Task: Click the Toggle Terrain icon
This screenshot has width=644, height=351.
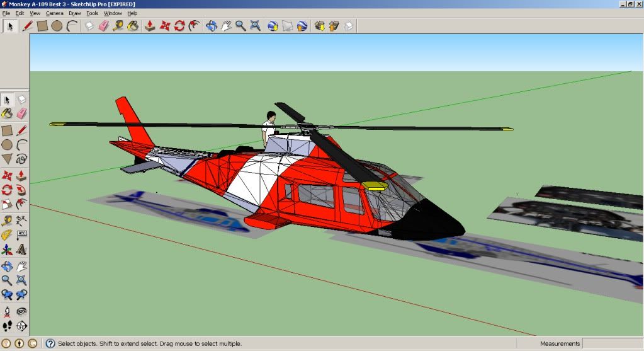Action: (x=288, y=26)
